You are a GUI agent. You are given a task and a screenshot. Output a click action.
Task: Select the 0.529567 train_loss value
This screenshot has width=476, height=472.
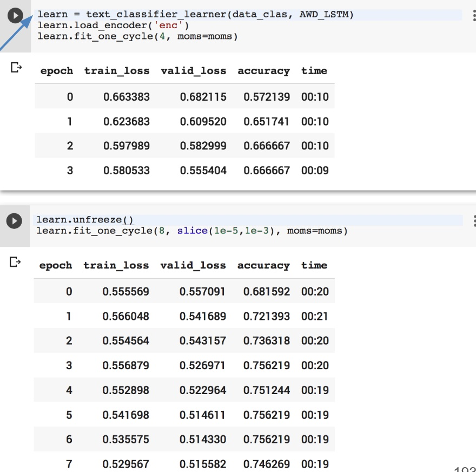tap(126, 464)
